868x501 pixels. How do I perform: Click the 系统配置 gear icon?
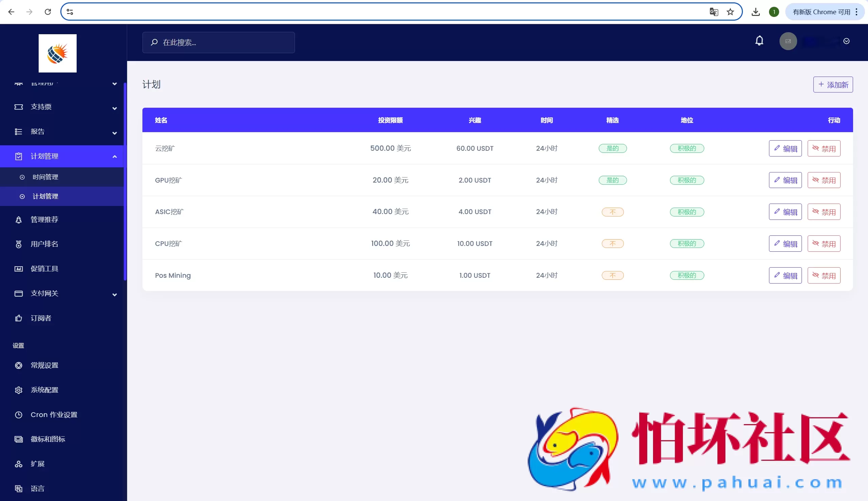click(19, 390)
